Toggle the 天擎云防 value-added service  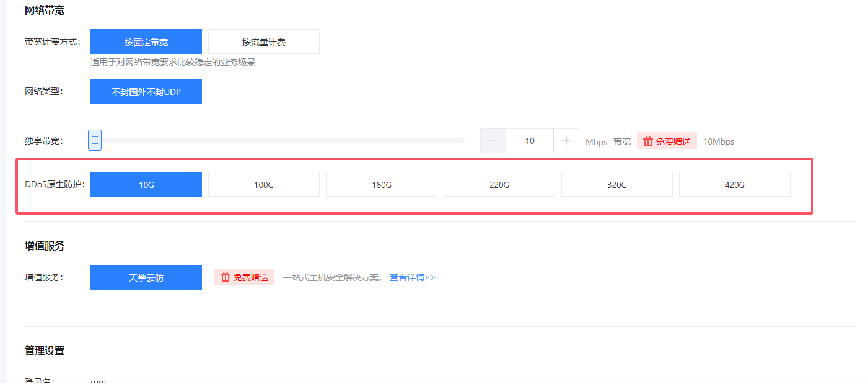pos(146,277)
